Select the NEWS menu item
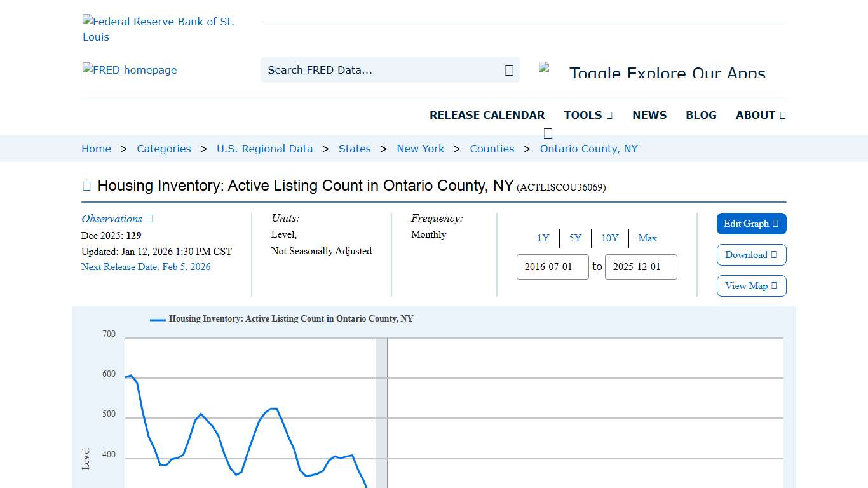 tap(649, 115)
